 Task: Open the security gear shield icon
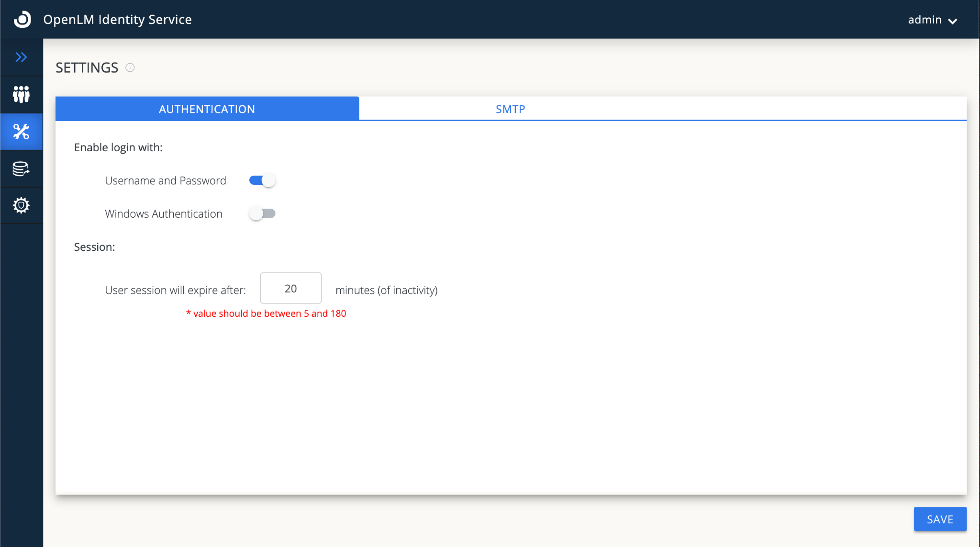click(21, 205)
